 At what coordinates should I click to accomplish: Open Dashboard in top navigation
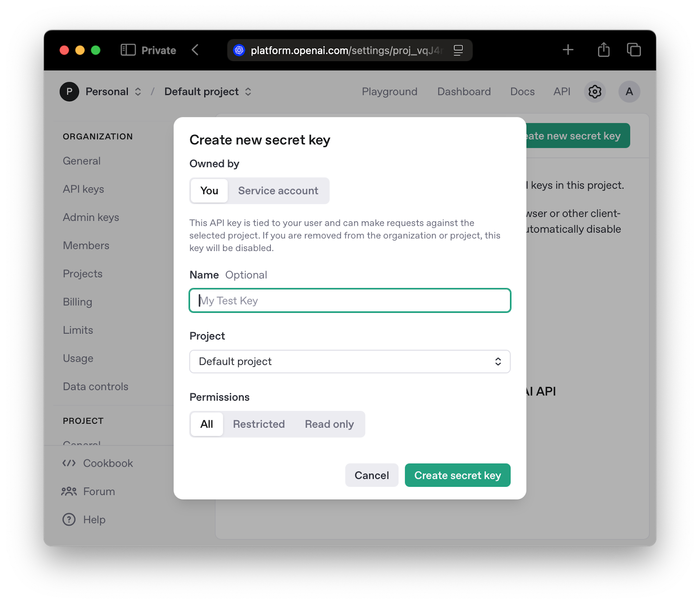(464, 91)
